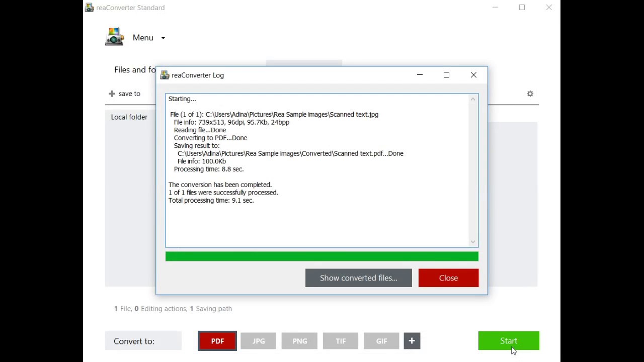Image resolution: width=644 pixels, height=362 pixels.
Task: Minimize the reaConverter Log window
Action: coord(420,75)
